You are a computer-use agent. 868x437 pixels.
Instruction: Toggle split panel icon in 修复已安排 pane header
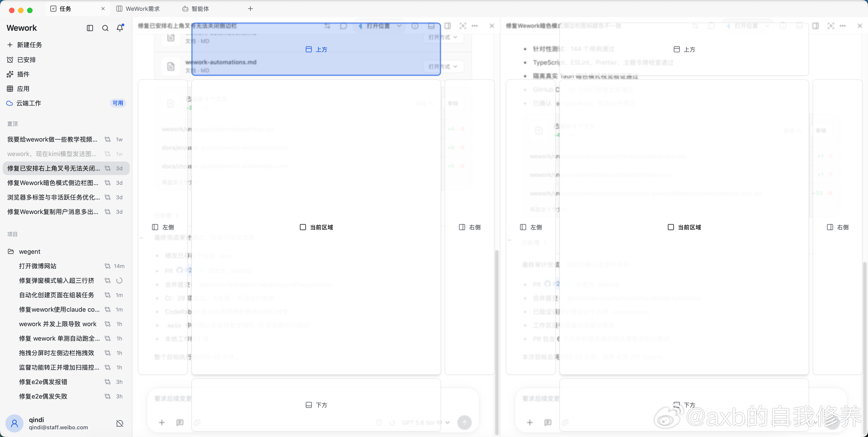coord(448,26)
